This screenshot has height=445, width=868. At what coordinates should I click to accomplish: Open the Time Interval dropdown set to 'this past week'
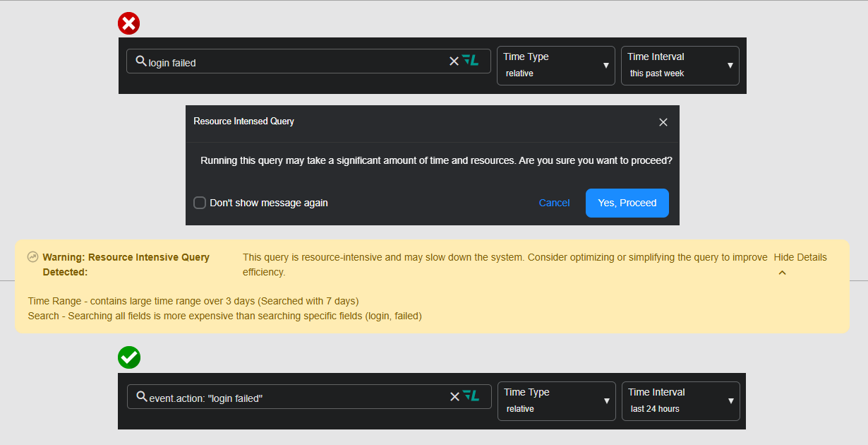[x=680, y=65]
